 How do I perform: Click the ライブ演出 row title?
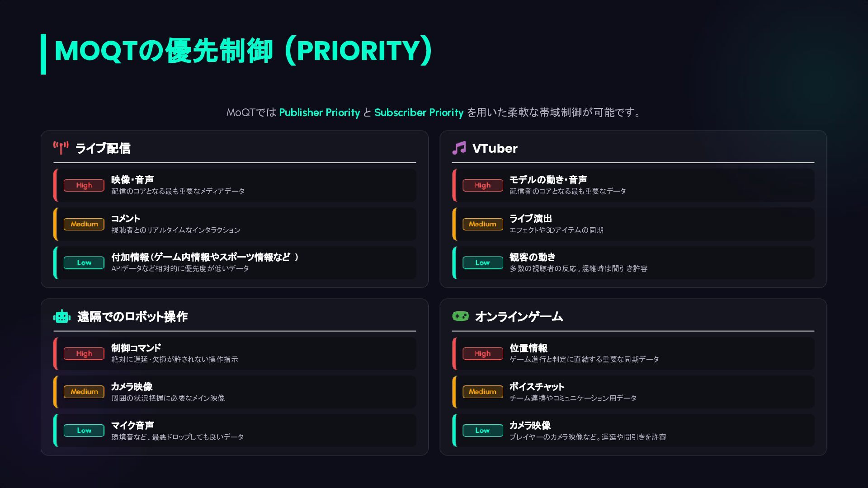click(x=530, y=219)
